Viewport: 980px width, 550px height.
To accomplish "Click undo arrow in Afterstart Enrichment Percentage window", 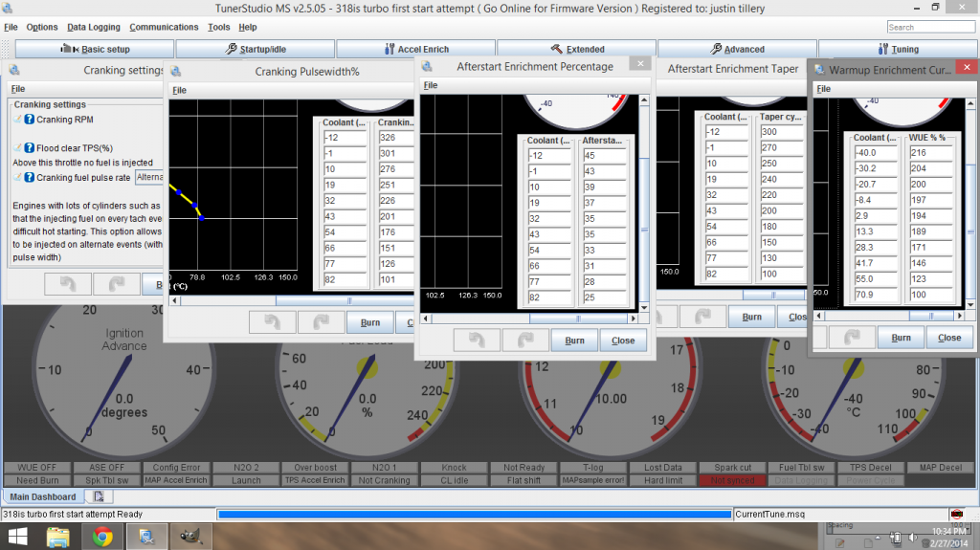I will pyautogui.click(x=477, y=340).
